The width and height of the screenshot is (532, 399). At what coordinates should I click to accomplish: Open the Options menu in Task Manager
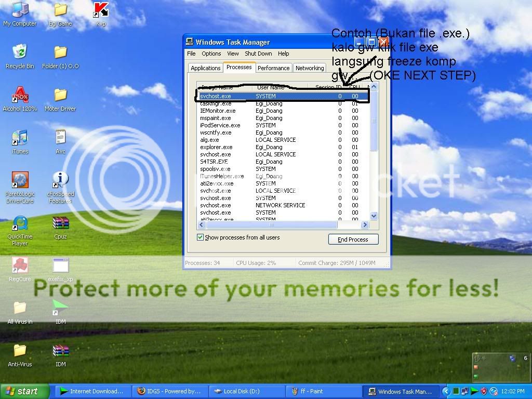[211, 54]
